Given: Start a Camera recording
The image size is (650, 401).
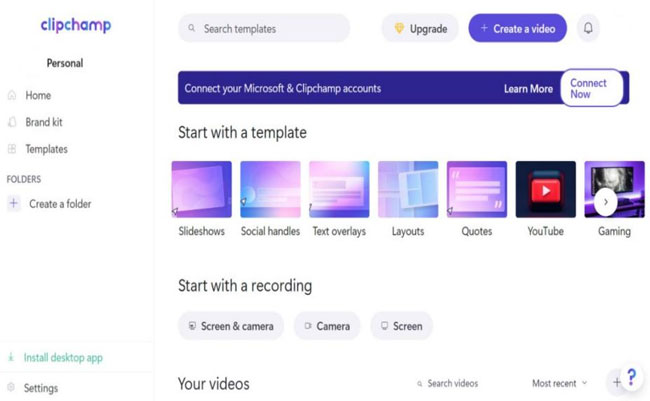Looking at the screenshot, I should 327,326.
